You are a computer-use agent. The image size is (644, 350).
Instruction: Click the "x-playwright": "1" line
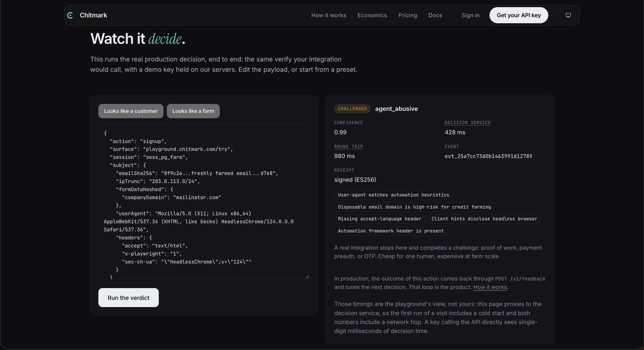coord(152,254)
